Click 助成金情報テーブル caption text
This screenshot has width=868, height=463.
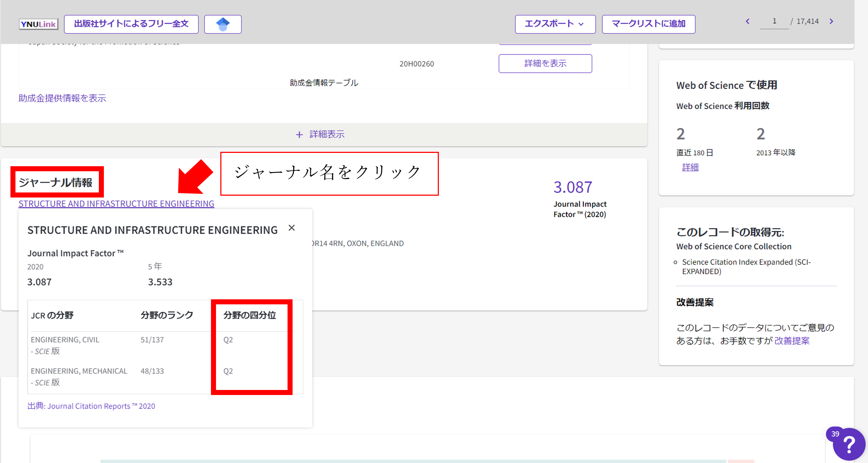(x=324, y=83)
